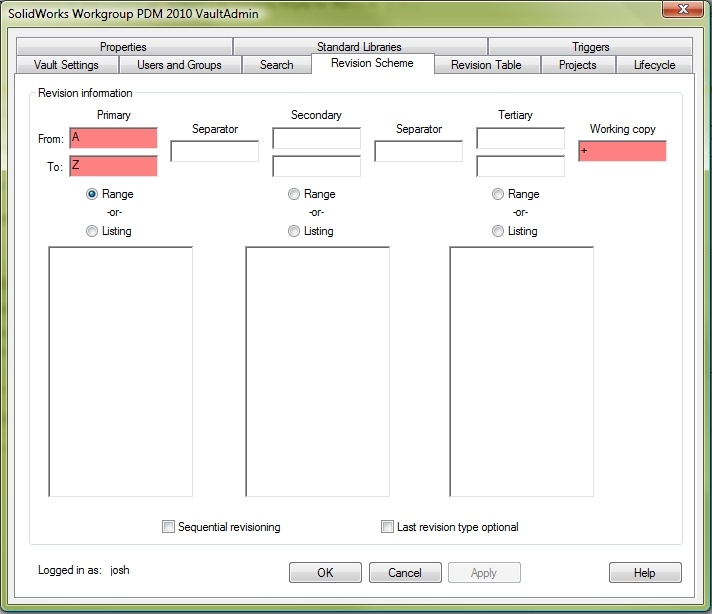Click inside the Primary listing box

[121, 371]
